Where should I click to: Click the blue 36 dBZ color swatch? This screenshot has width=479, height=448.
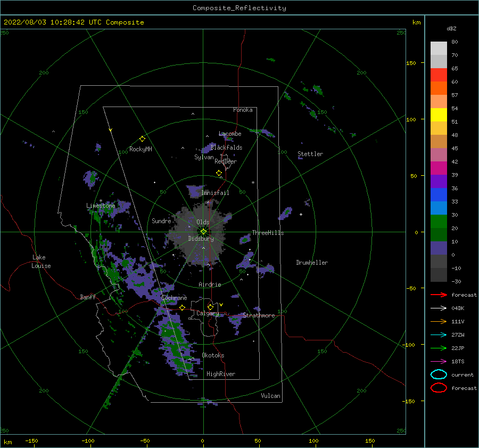point(439,194)
